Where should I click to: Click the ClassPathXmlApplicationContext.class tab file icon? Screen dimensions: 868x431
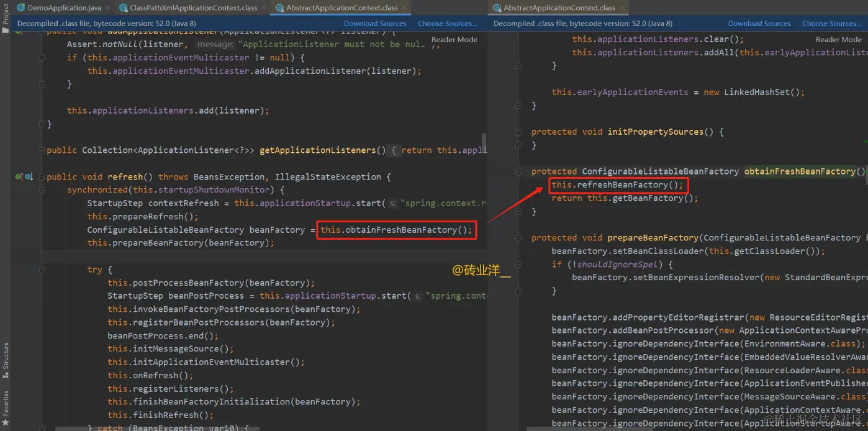point(123,8)
